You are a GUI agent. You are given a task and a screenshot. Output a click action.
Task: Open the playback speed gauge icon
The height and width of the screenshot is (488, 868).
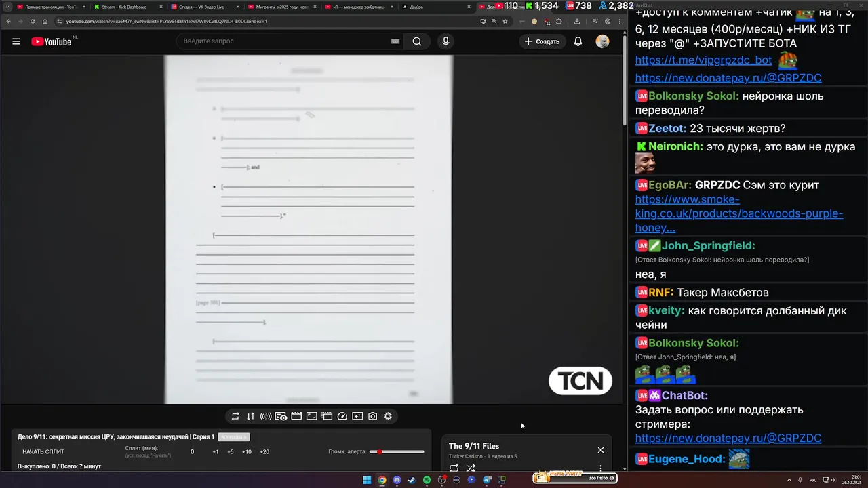click(x=342, y=416)
